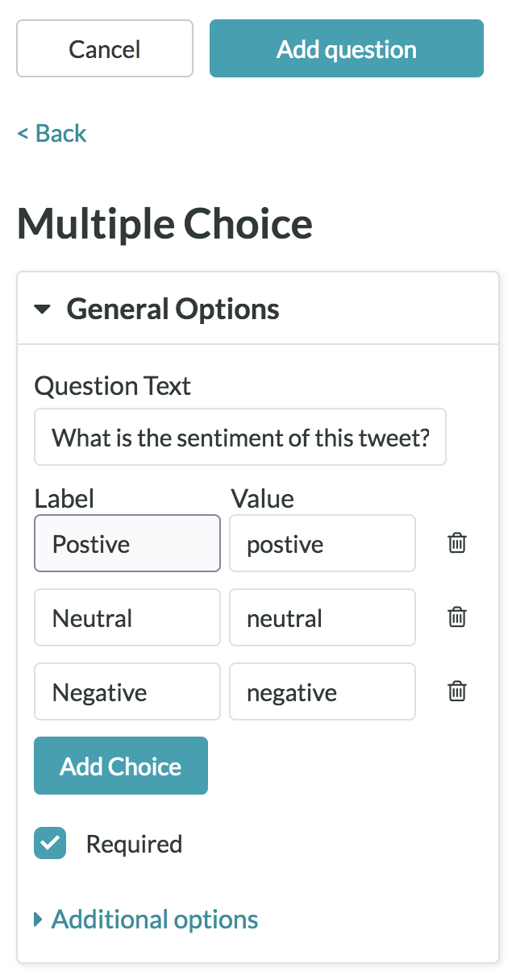Click the Postive label field

(x=127, y=544)
